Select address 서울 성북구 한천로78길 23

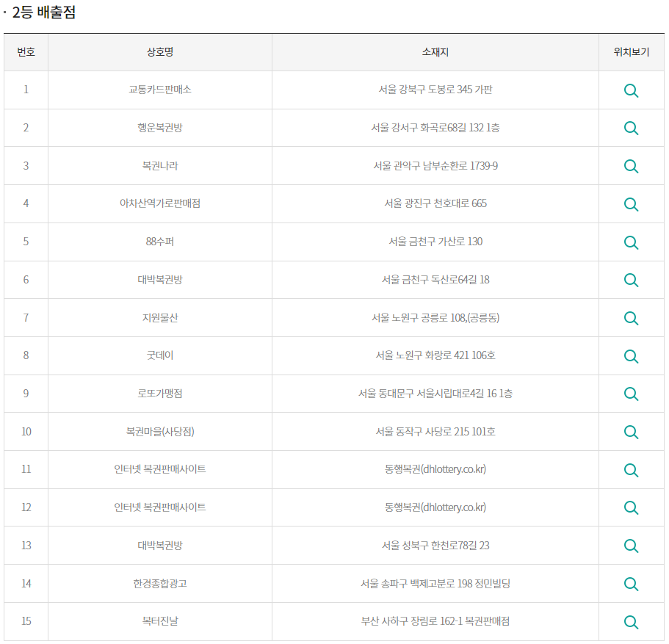pos(435,546)
